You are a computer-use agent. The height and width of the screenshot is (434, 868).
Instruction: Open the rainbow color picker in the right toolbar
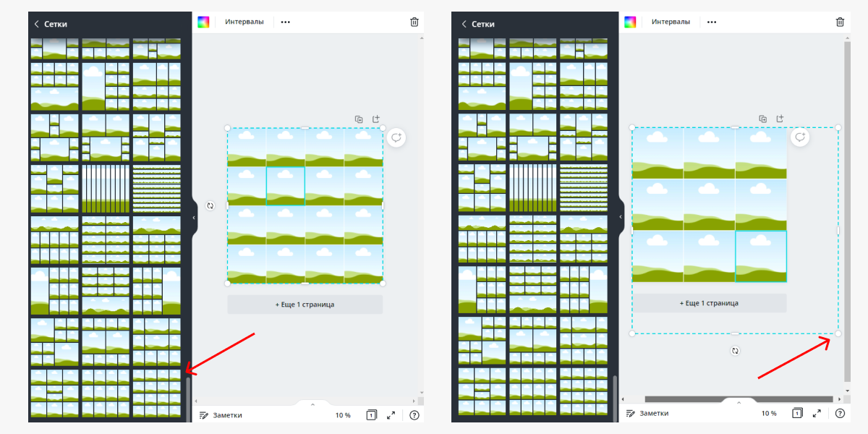click(630, 22)
